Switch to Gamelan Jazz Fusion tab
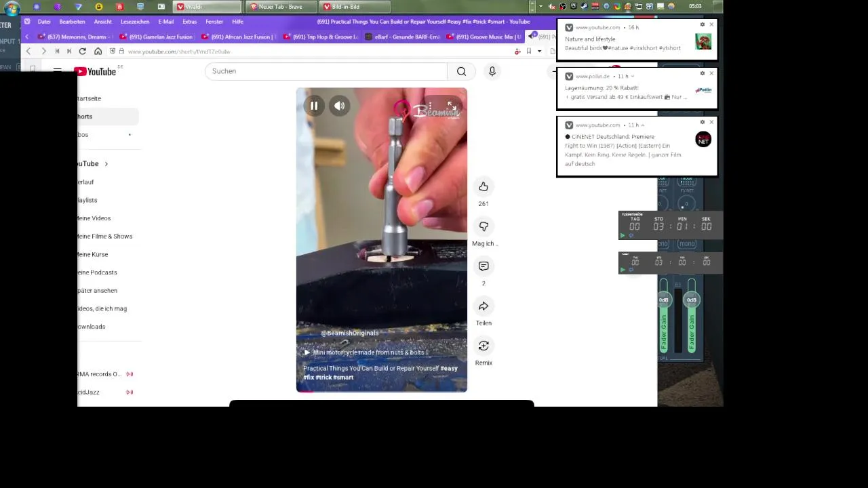Image resolution: width=868 pixels, height=488 pixels. click(x=155, y=37)
